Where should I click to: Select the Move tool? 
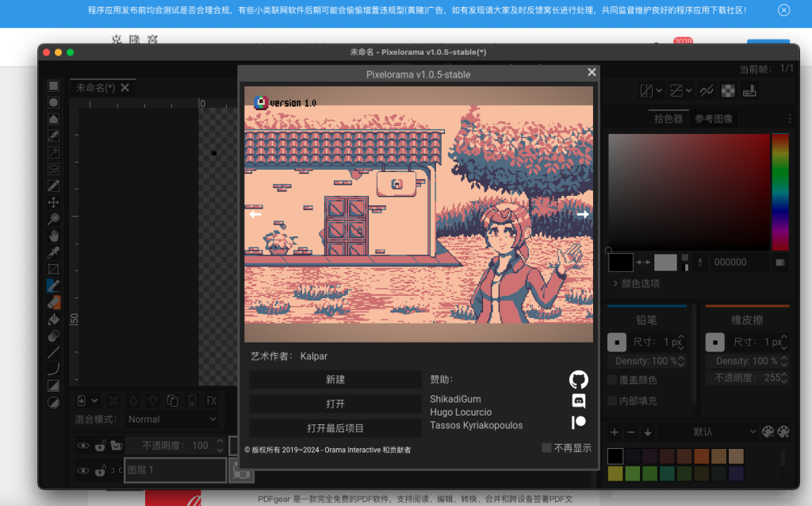[x=53, y=202]
